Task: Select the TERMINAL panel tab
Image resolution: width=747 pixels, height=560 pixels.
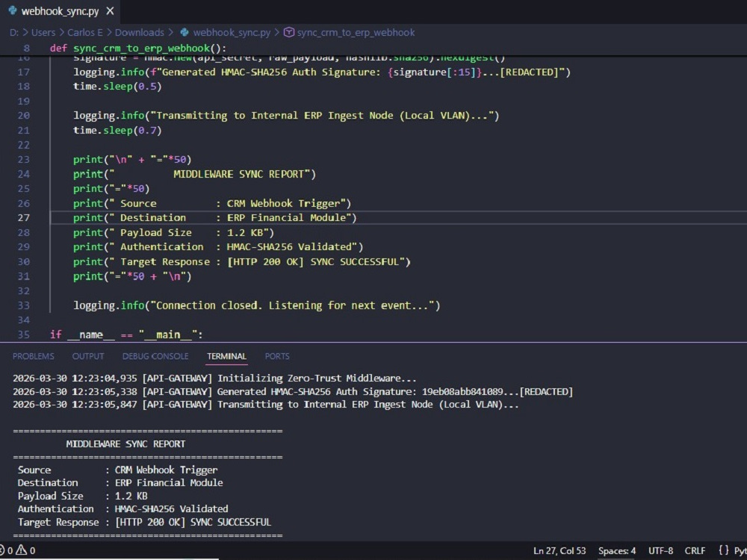Action: click(x=227, y=356)
